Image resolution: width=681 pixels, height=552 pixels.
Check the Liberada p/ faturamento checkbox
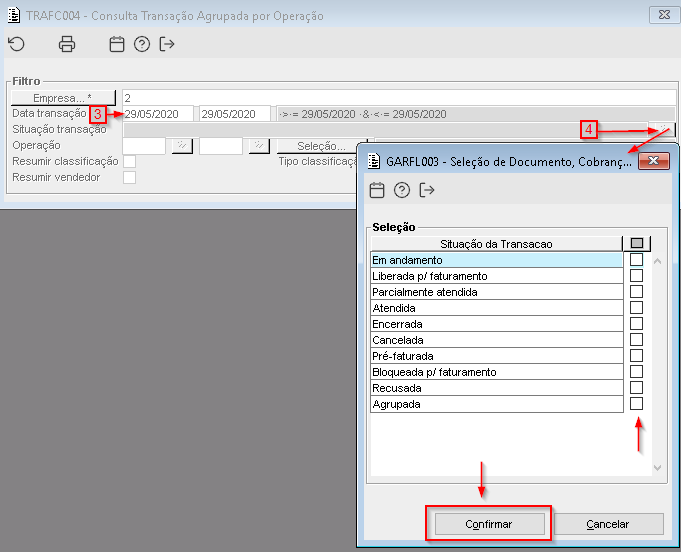coord(636,275)
